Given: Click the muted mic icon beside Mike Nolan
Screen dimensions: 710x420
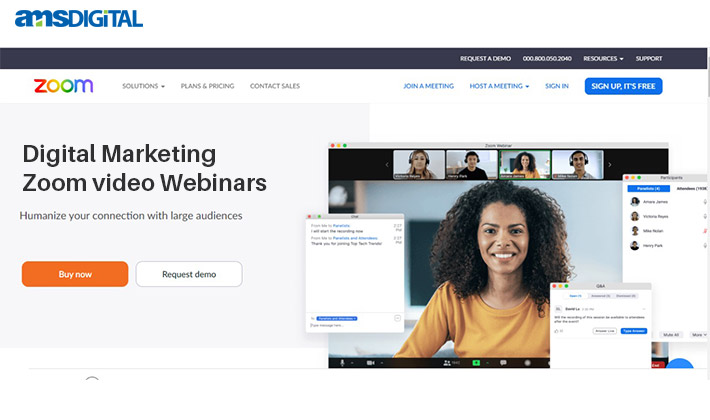Looking at the screenshot, I should (705, 231).
